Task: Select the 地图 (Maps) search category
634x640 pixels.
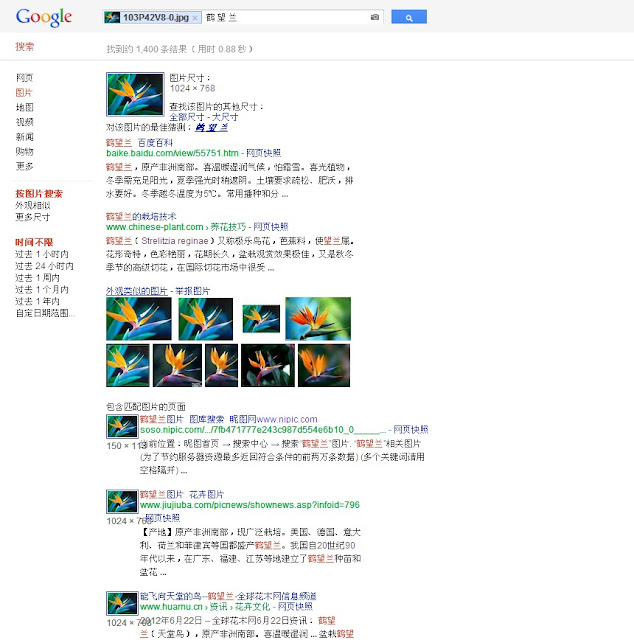Action: (24, 107)
